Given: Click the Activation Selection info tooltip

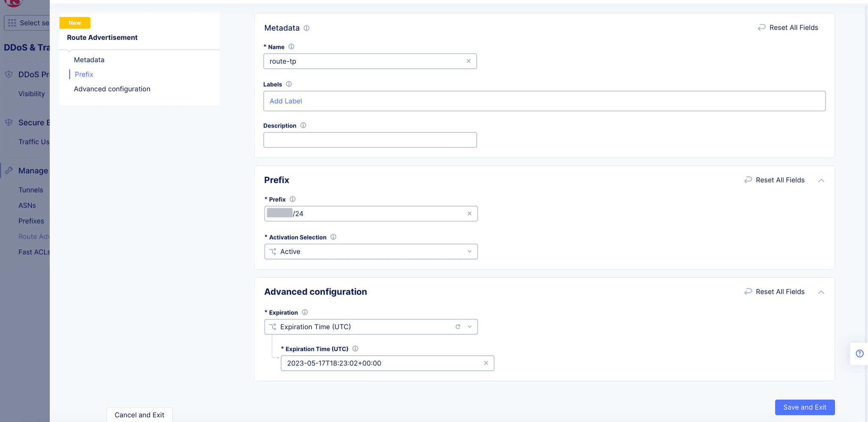Looking at the screenshot, I should tap(333, 237).
